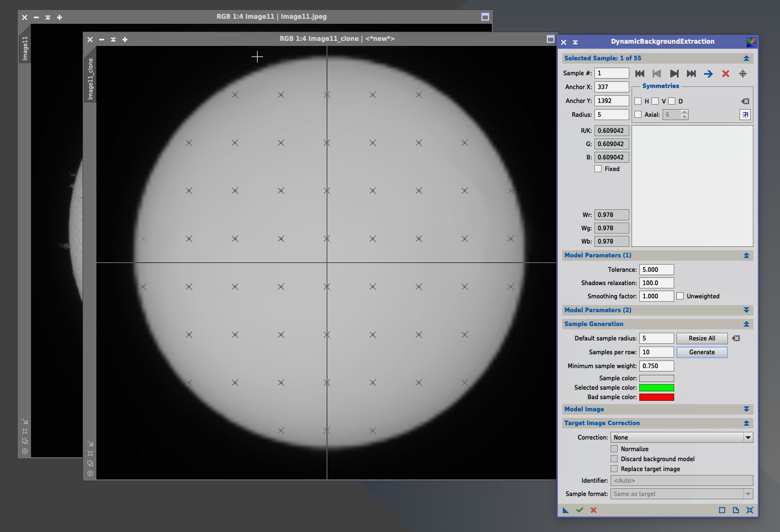Click the blue New Instance triangle
This screenshot has height=532, width=780.
point(566,510)
